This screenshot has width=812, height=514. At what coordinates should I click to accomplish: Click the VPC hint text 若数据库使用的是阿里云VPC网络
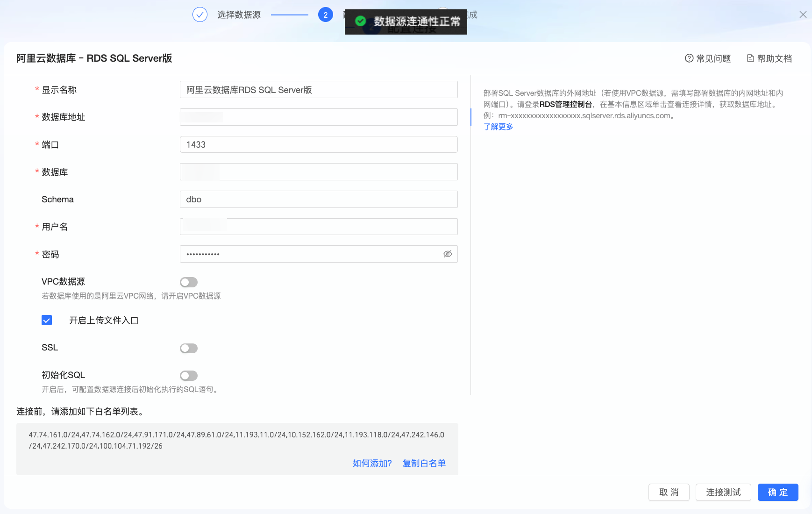pyautogui.click(x=131, y=296)
